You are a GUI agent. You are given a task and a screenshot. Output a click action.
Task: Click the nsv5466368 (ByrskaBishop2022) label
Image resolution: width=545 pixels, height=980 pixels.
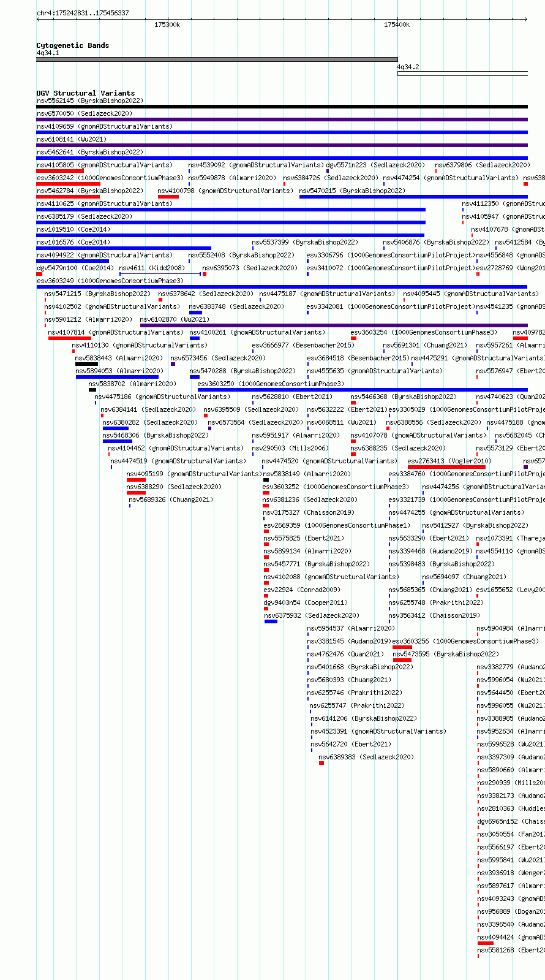(404, 397)
